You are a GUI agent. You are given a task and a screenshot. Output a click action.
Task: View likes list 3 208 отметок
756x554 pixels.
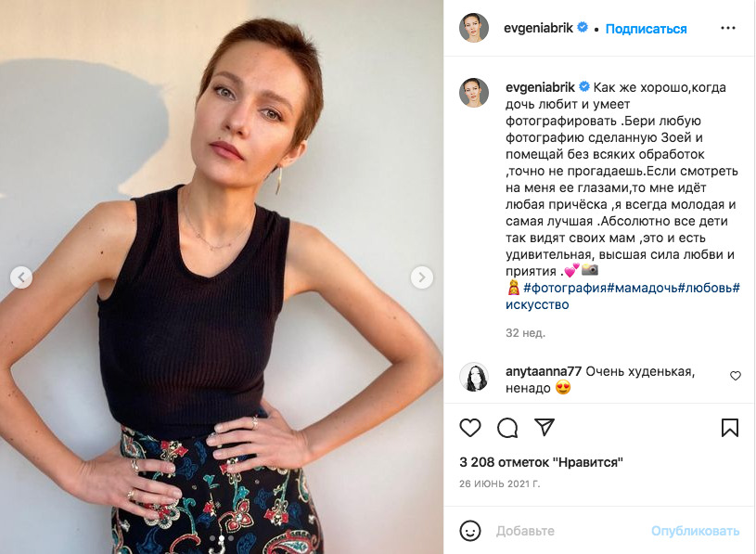pyautogui.click(x=541, y=462)
